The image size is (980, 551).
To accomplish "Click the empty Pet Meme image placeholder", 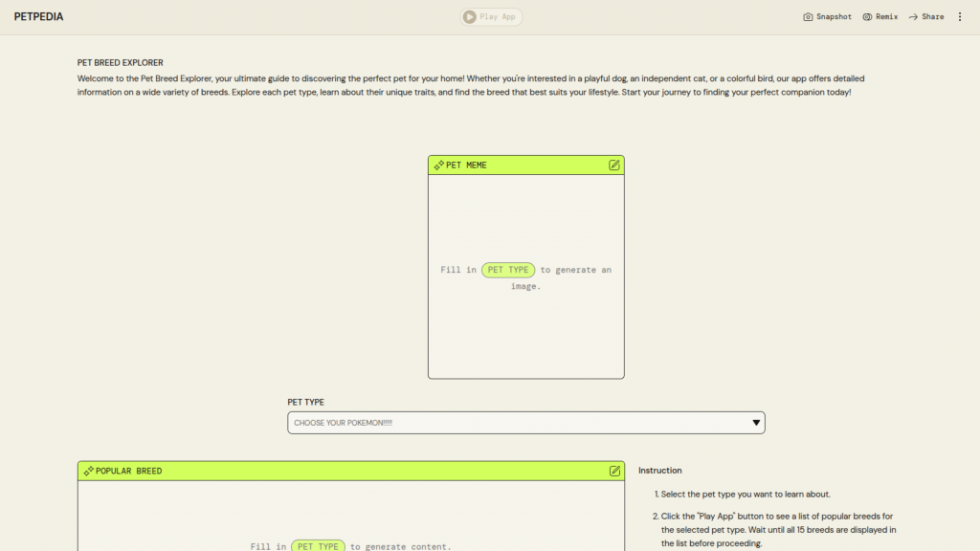I will (525, 325).
